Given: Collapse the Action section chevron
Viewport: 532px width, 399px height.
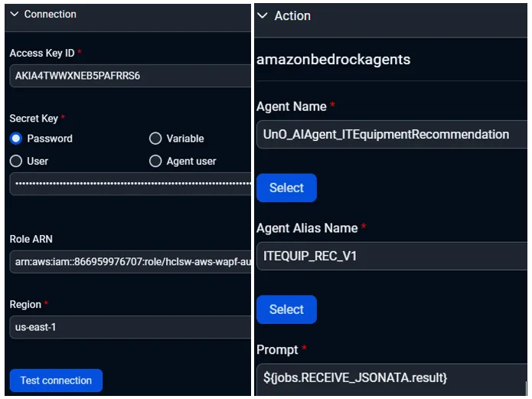Looking at the screenshot, I should pyautogui.click(x=263, y=15).
